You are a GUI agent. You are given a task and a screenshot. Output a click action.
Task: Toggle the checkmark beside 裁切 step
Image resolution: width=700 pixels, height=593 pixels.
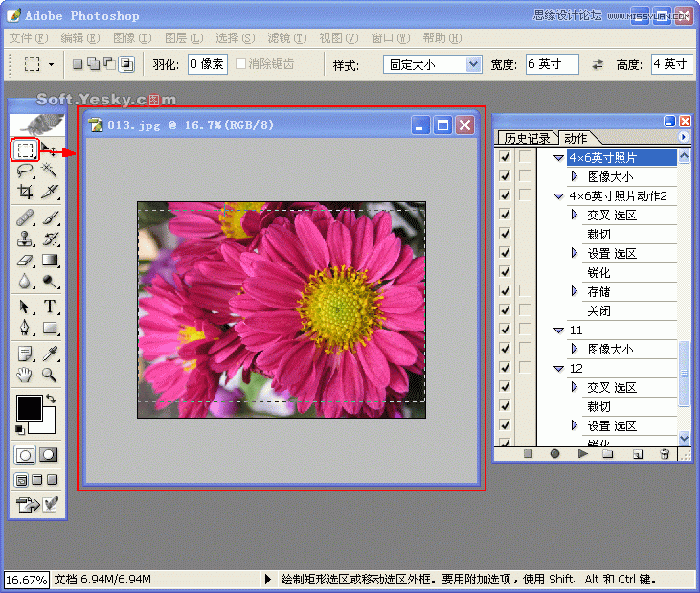coord(505,234)
